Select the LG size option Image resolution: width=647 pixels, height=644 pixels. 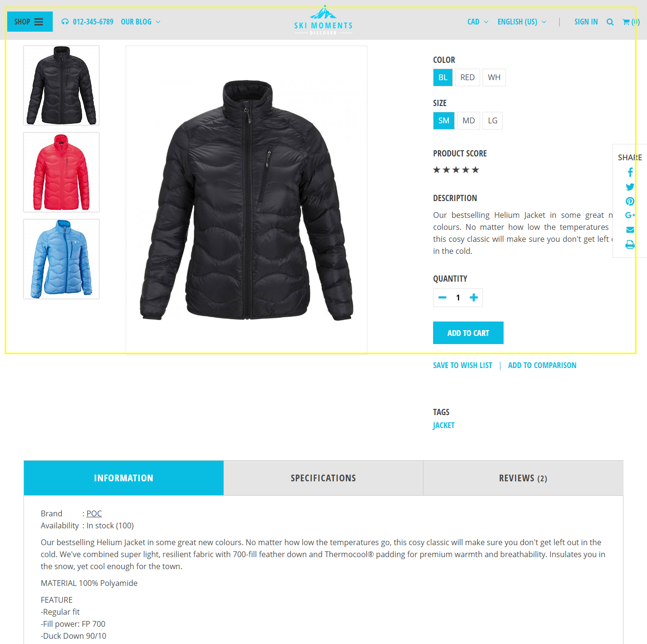click(493, 121)
